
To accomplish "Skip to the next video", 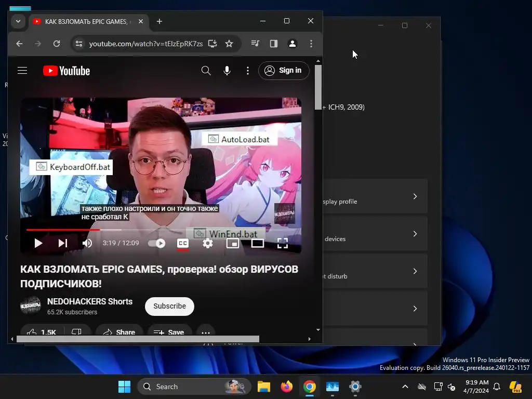I will pos(63,243).
